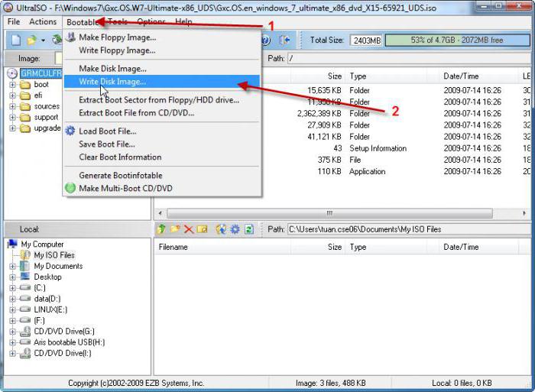
Task: Choose Make Floppy Image... from menu
Action: 162,37
